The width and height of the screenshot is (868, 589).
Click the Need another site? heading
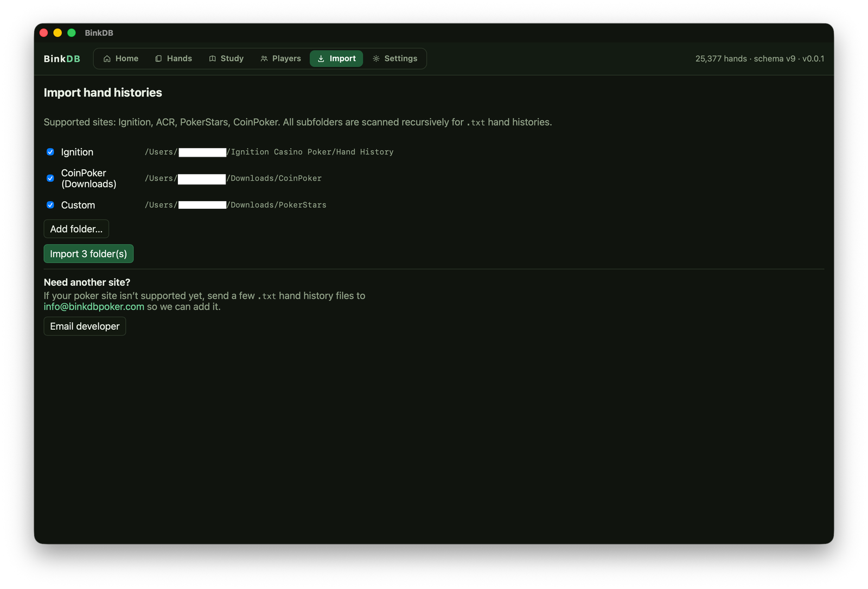pos(87,283)
